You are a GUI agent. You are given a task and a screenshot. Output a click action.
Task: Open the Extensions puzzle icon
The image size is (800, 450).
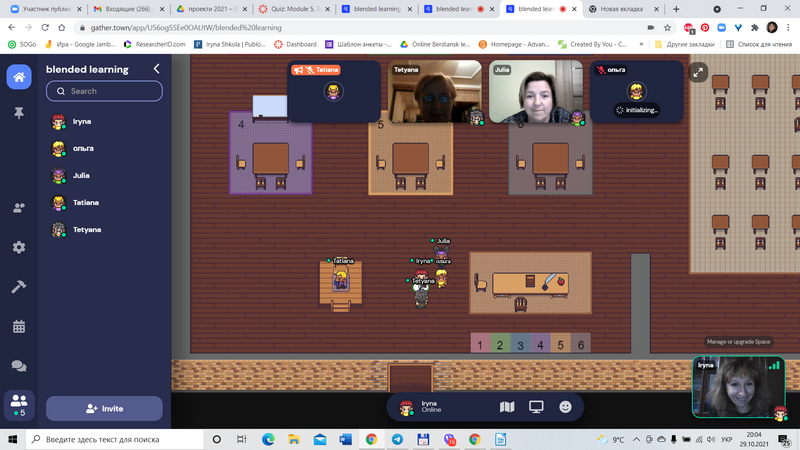point(755,28)
